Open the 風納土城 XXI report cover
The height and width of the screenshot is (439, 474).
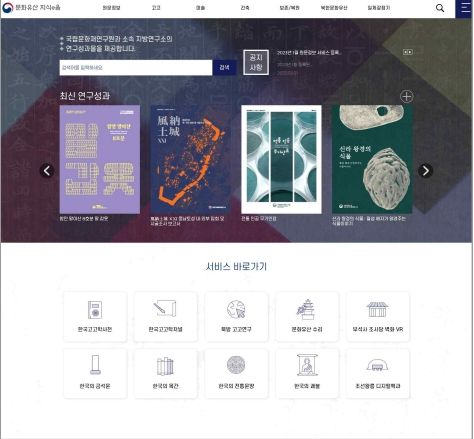click(x=190, y=159)
